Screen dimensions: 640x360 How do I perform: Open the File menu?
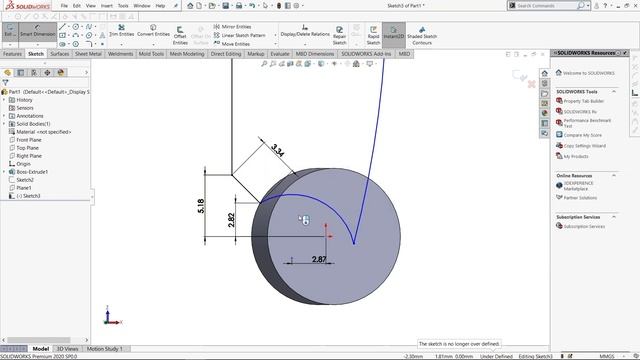[x=64, y=6]
